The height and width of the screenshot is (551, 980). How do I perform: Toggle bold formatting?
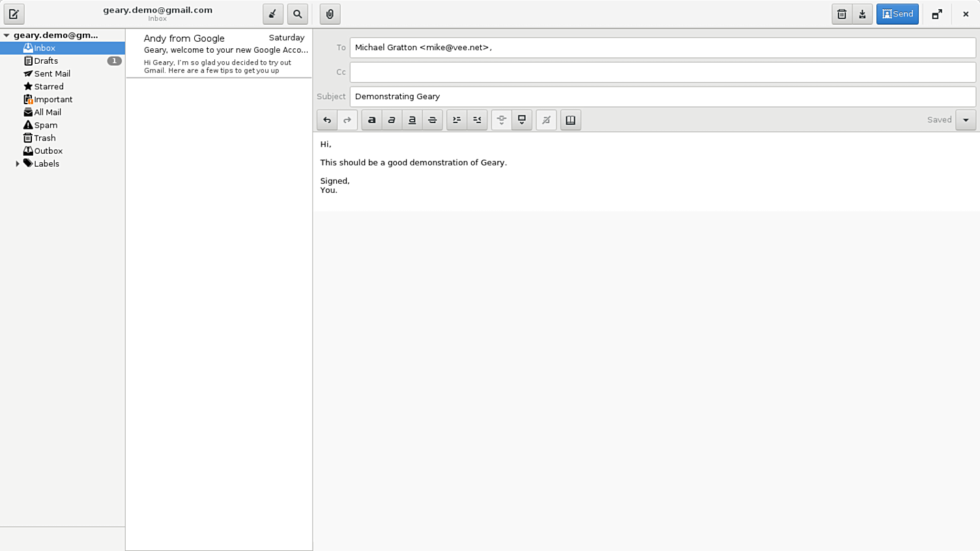tap(371, 120)
